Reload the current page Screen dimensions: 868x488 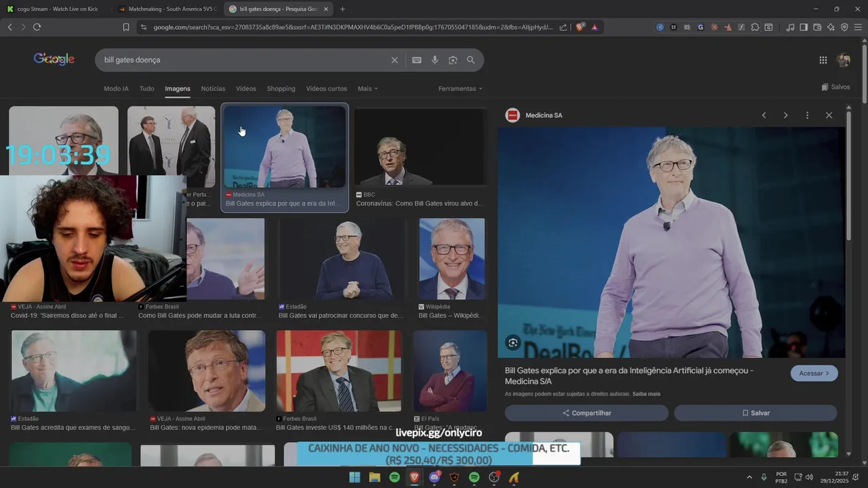37,27
